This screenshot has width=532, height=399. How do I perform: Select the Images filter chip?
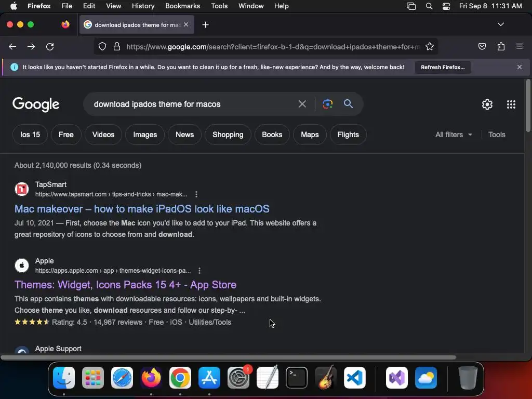[x=145, y=135]
